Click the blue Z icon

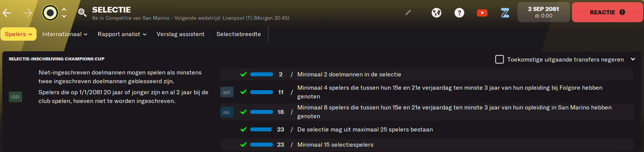pyautogui.click(x=505, y=13)
